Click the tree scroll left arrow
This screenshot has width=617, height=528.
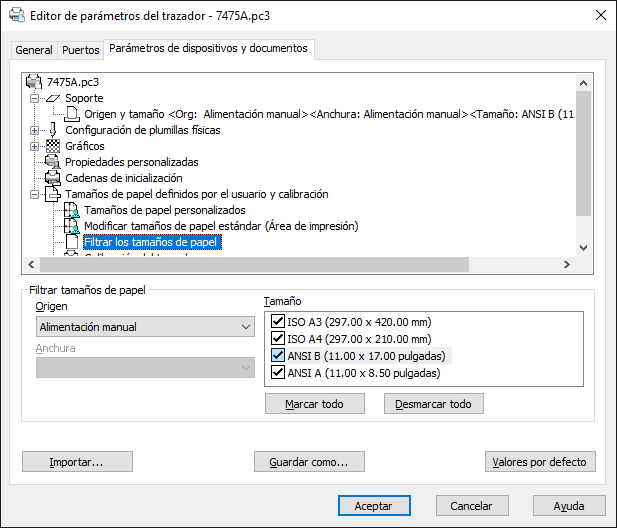click(x=31, y=264)
